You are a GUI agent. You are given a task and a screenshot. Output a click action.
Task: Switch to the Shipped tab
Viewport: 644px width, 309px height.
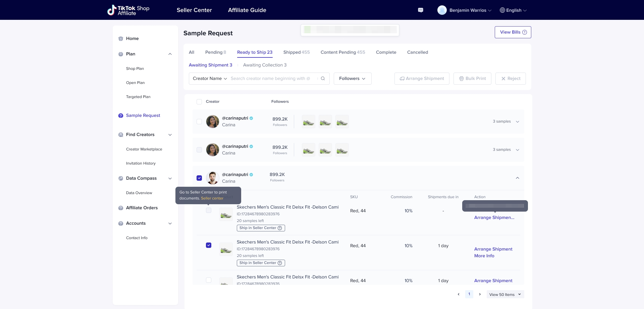(297, 52)
